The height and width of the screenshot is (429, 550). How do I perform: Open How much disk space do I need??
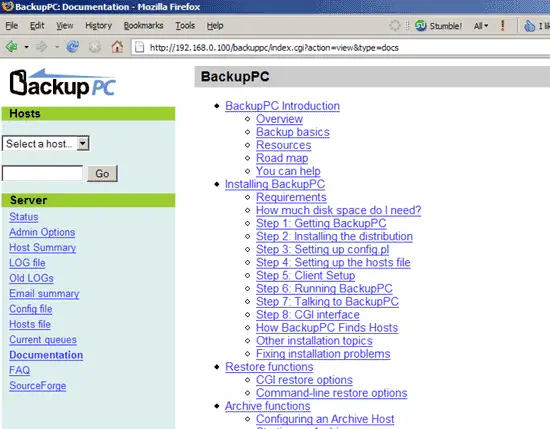pyautogui.click(x=338, y=210)
